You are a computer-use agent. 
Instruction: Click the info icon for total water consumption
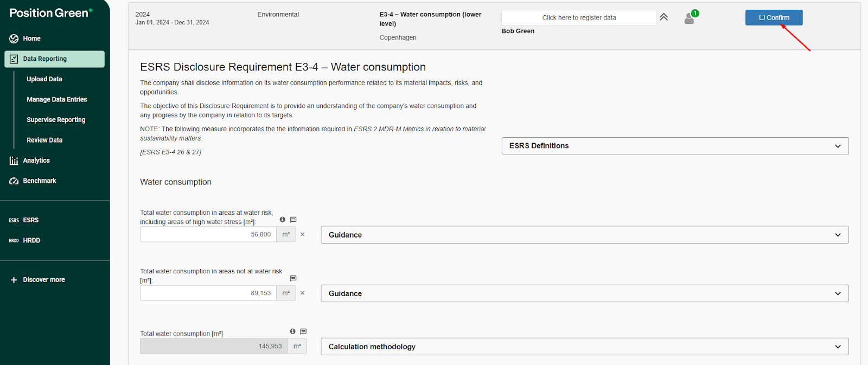(x=292, y=331)
